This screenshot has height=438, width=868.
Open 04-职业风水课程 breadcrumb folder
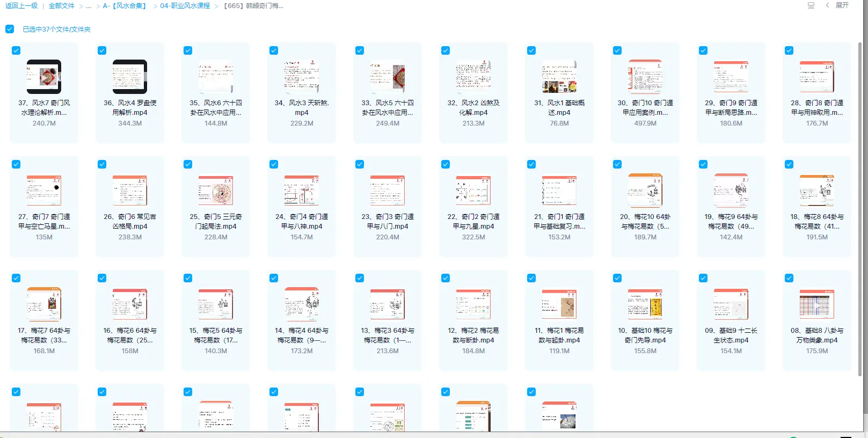185,6
